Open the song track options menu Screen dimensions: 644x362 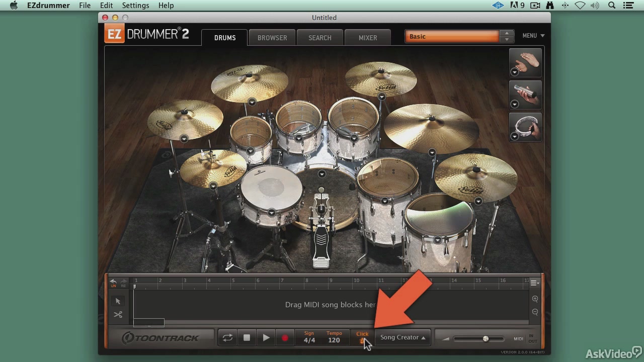pos(534,283)
